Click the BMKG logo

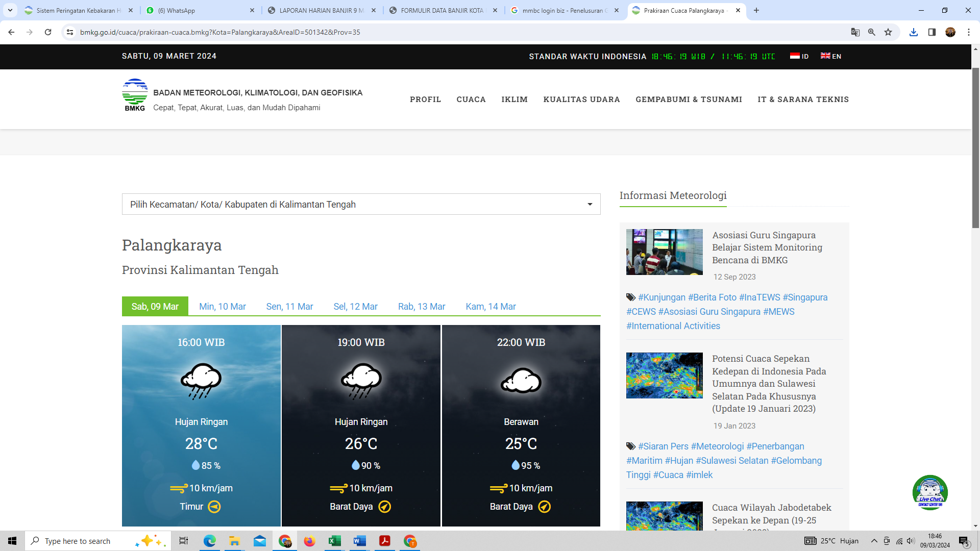point(135,95)
